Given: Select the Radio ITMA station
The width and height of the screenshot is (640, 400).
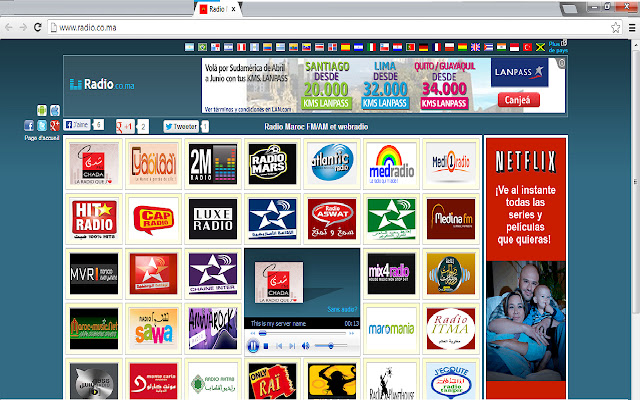Looking at the screenshot, I should [451, 329].
